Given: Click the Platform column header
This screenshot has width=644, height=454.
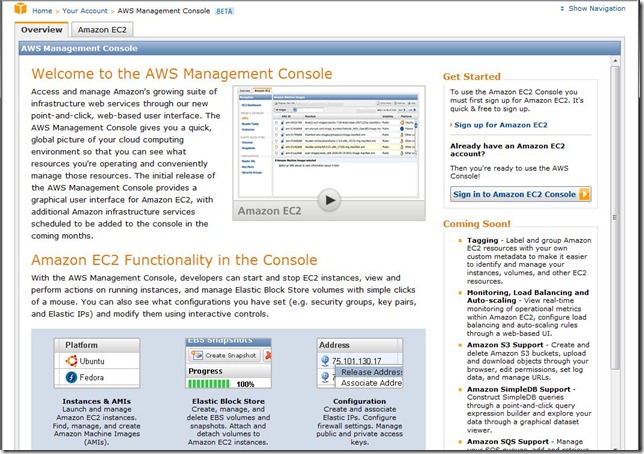Looking at the screenshot, I should [97, 345].
